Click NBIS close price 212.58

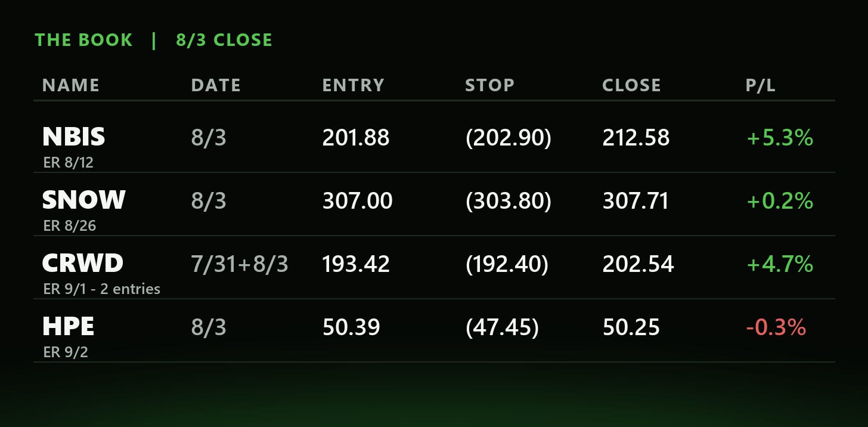click(635, 138)
